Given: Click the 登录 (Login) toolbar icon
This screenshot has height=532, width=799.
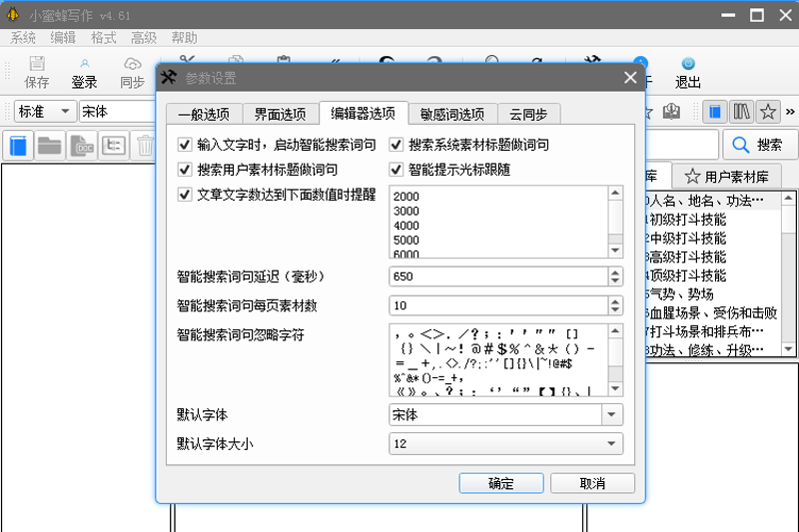Looking at the screenshot, I should point(84,72).
